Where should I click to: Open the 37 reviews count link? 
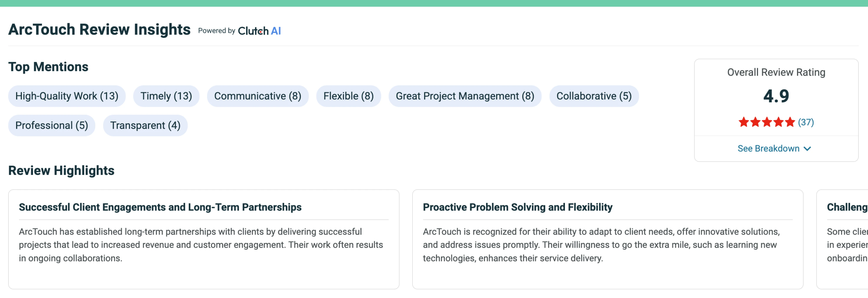pyautogui.click(x=806, y=122)
